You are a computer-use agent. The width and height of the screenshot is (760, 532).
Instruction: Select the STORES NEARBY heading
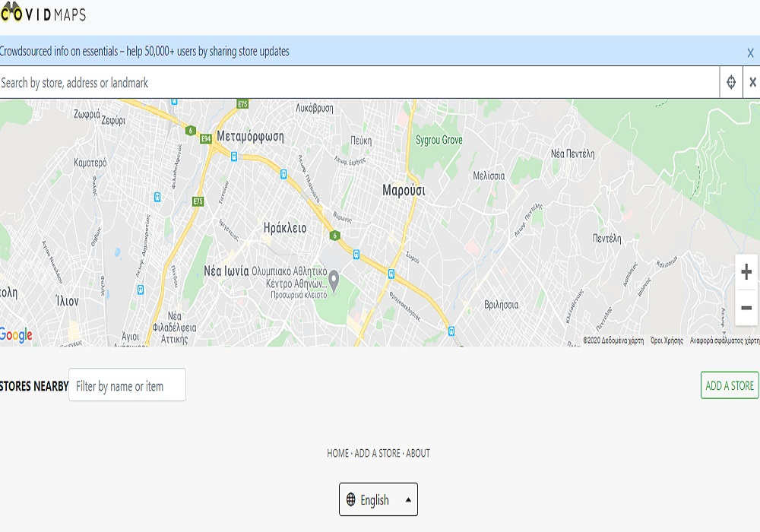(34, 386)
